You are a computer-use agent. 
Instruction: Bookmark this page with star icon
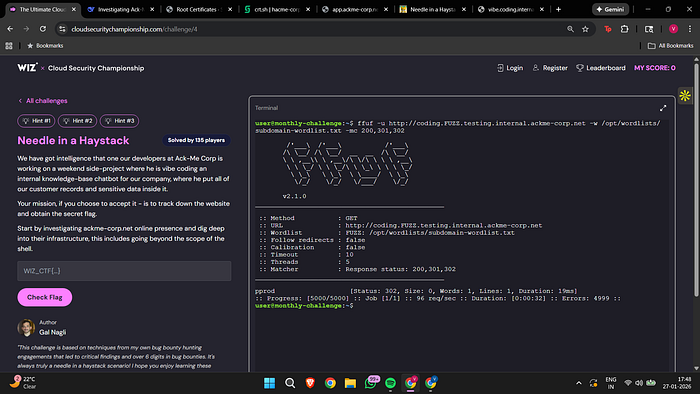[585, 29]
